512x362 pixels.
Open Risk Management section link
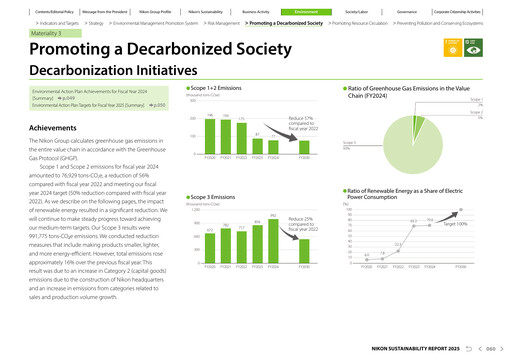[222, 23]
